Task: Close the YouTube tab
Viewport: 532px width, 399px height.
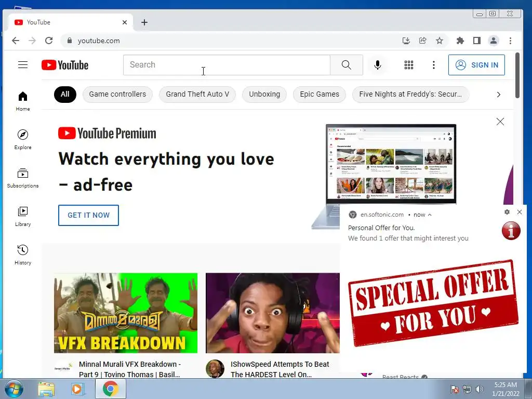Action: tap(125, 22)
